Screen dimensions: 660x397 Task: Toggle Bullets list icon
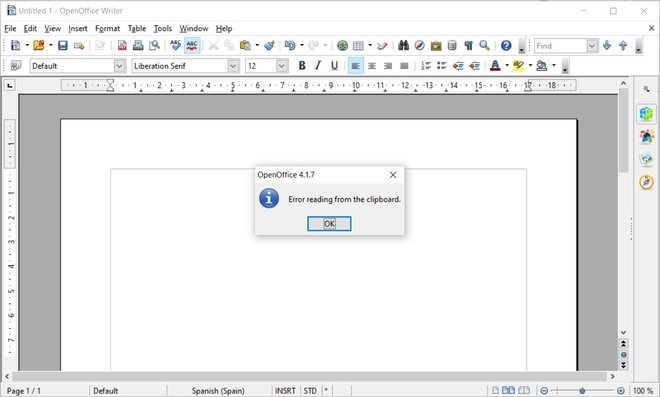(x=442, y=66)
